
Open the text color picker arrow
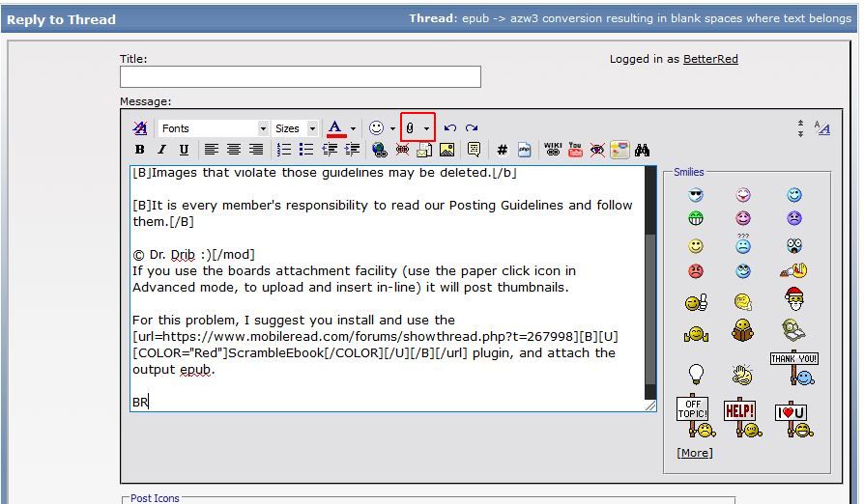point(353,128)
